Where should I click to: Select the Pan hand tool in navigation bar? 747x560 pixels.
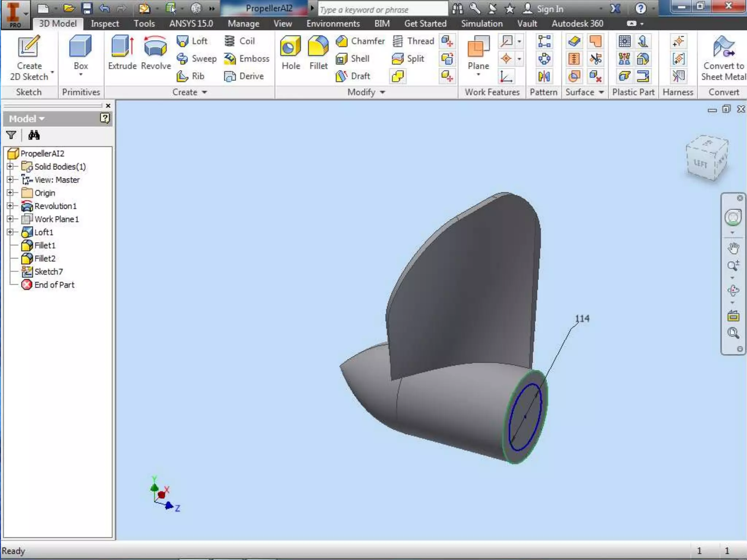733,248
